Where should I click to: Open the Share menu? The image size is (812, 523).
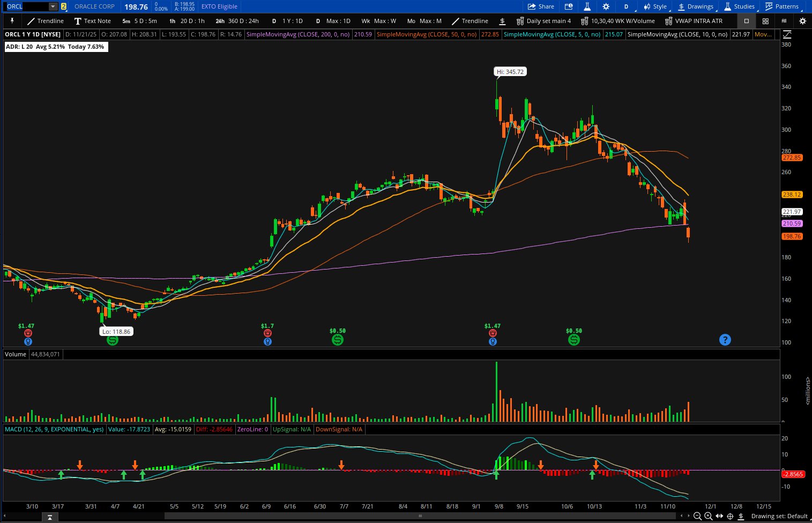(x=541, y=6)
